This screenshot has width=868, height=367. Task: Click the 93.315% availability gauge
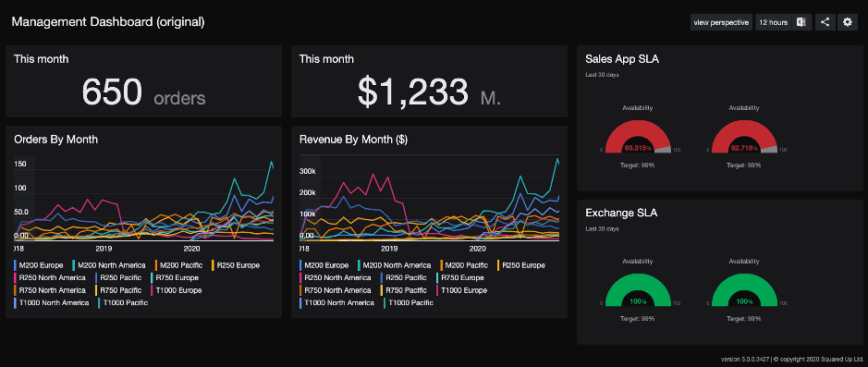(x=638, y=138)
